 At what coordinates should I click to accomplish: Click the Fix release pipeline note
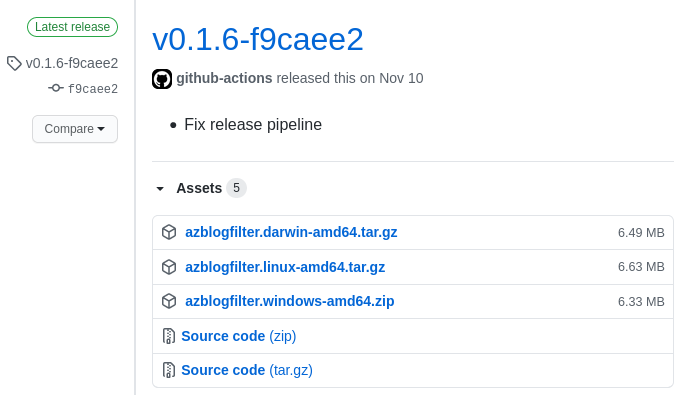[x=253, y=125]
